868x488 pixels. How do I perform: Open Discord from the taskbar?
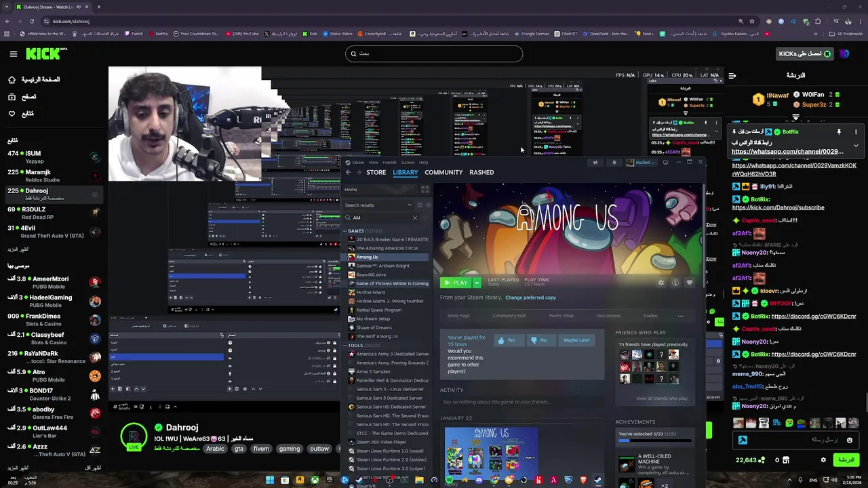point(479,481)
